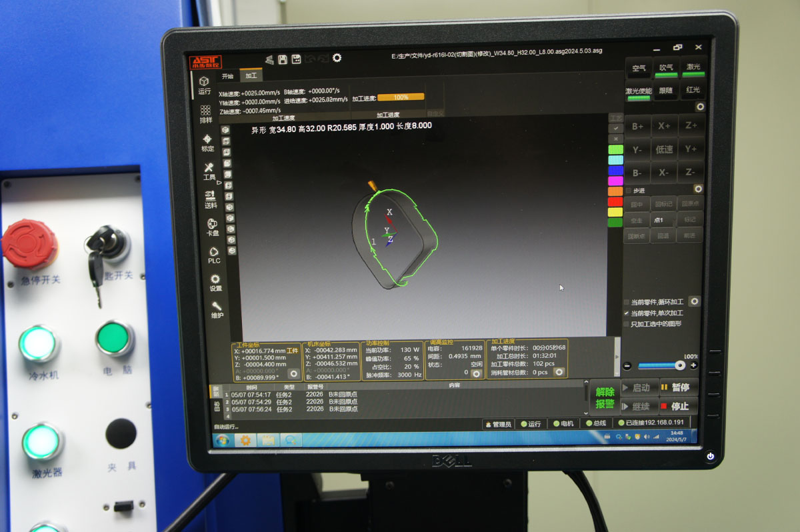Click the check mark icon above color swatches
800x532 pixels.
click(616, 128)
